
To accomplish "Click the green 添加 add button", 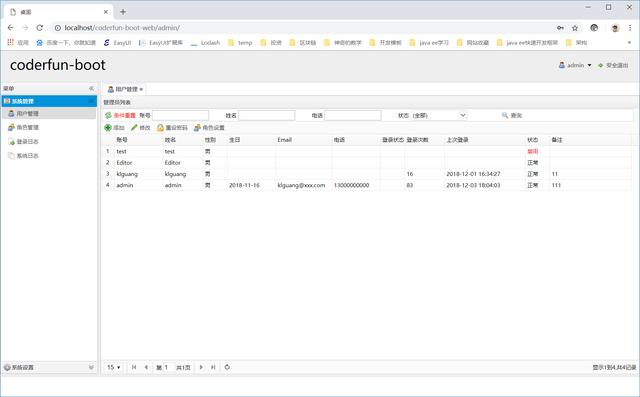I will point(114,128).
